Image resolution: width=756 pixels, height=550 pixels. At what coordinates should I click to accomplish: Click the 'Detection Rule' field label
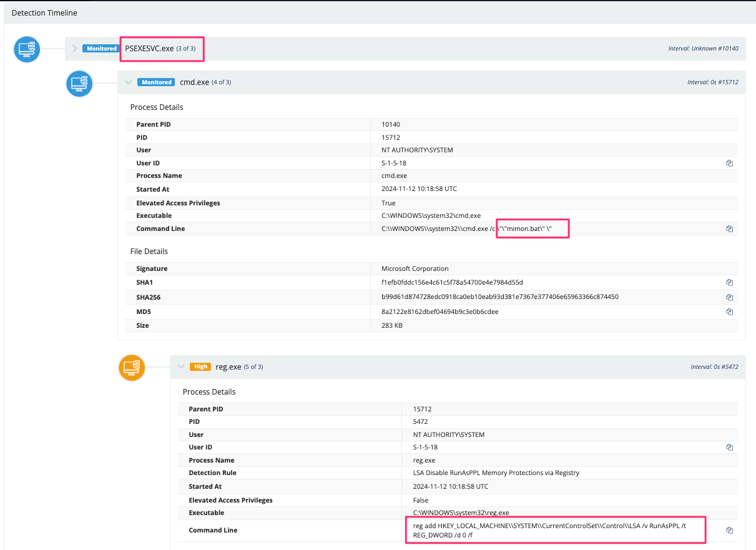pos(213,473)
